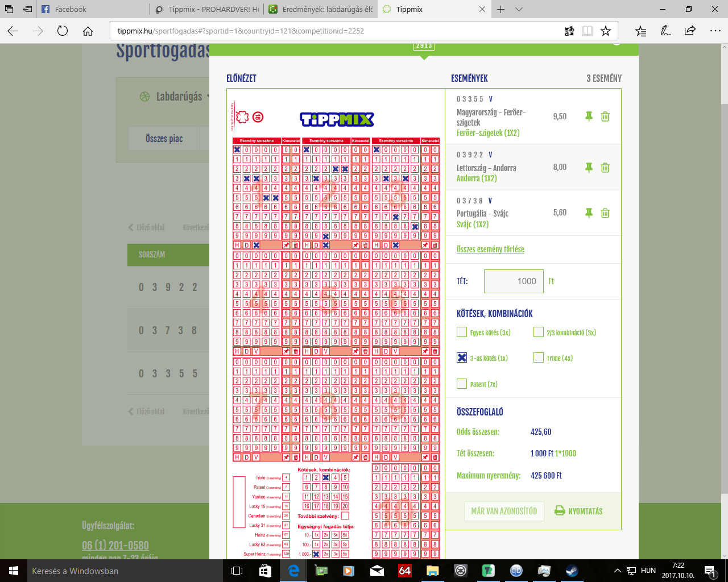Open the Svájc (1X2) market link

point(473,224)
